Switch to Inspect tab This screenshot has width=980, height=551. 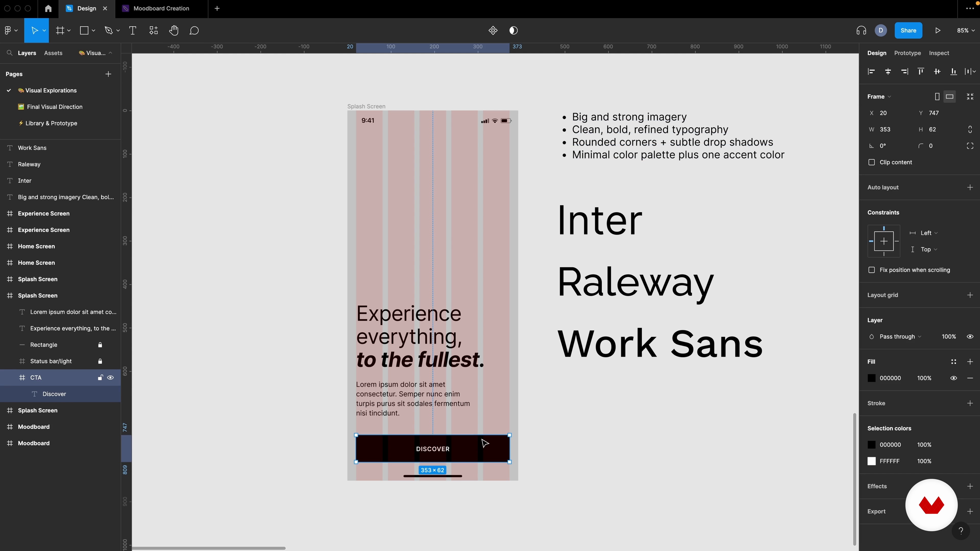coord(939,53)
